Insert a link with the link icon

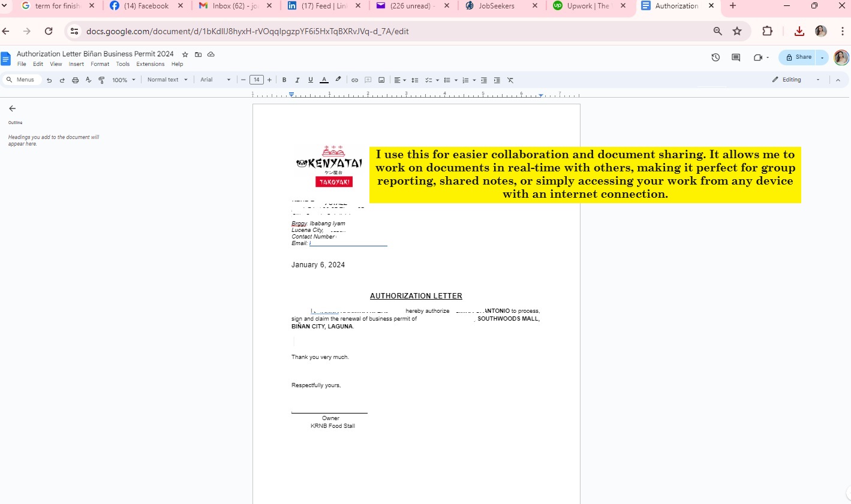tap(354, 80)
